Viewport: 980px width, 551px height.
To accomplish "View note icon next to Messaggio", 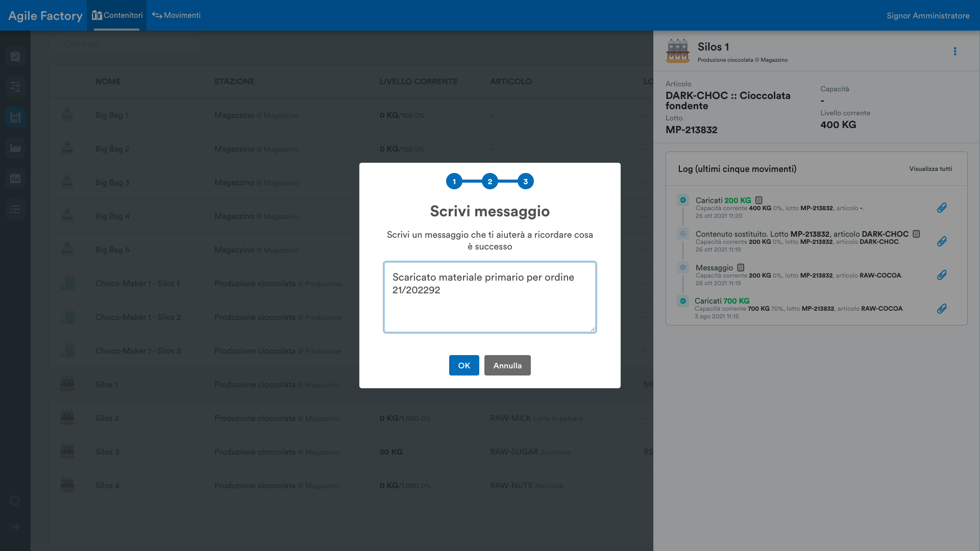I will click(x=741, y=268).
